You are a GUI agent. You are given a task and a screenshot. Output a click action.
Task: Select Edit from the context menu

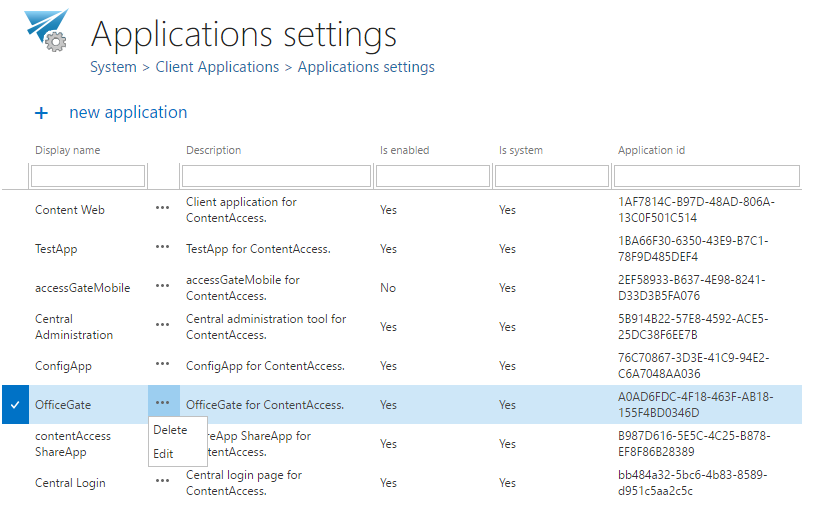pos(164,454)
